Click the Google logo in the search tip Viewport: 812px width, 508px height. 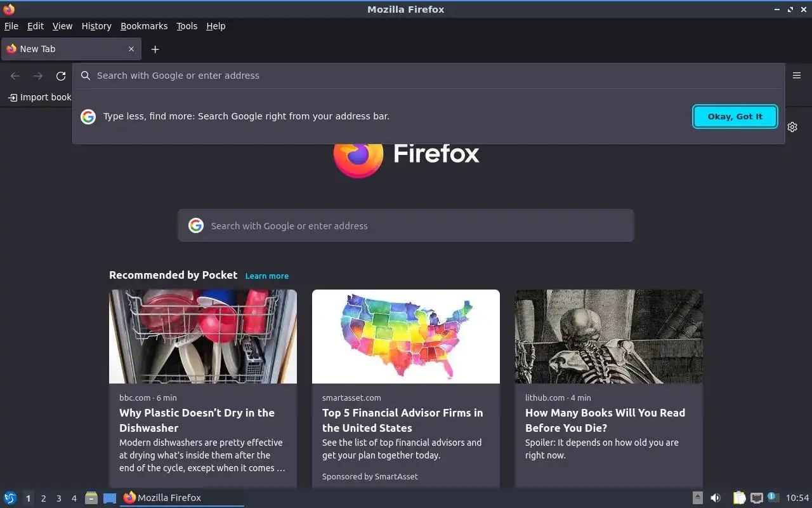(x=88, y=116)
